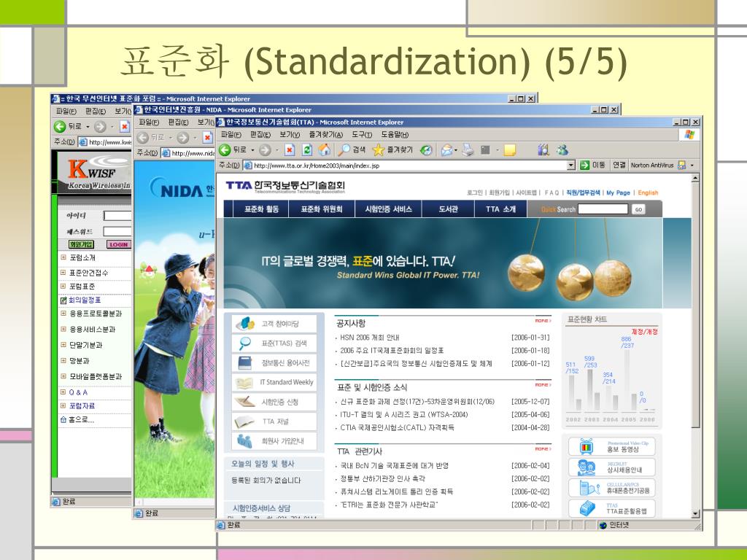Click the Stop icon in the NIDA window
This screenshot has height=560, width=747.
coord(207,138)
